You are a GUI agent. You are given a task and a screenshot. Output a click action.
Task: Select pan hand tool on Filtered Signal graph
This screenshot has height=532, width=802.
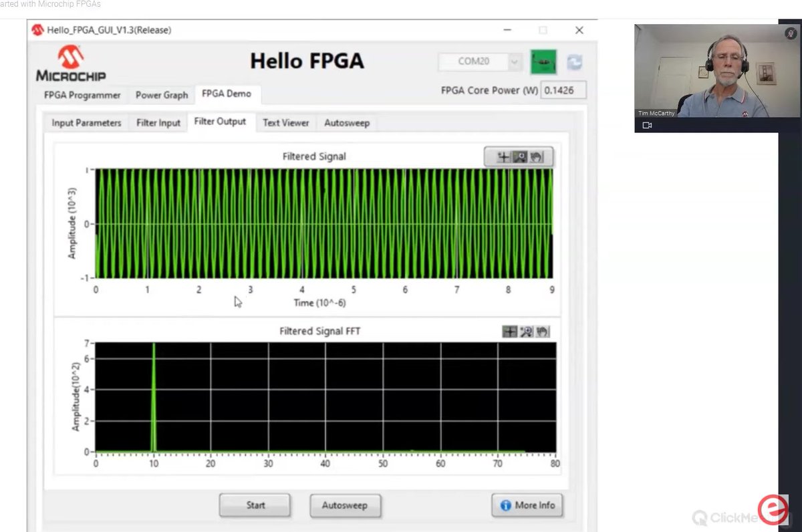click(537, 157)
